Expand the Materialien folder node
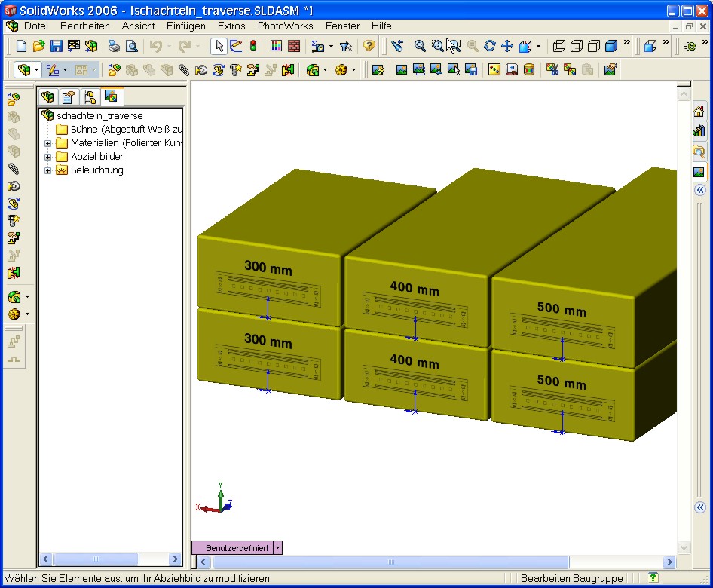 coord(48,143)
